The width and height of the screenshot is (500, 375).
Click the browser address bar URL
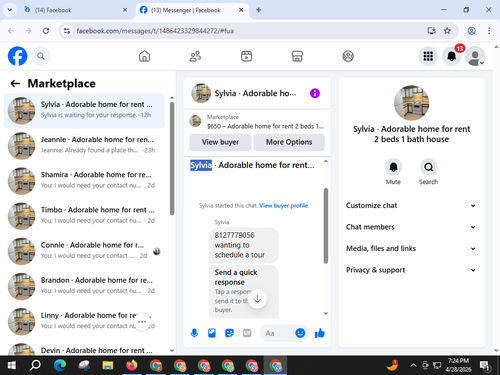(x=155, y=31)
